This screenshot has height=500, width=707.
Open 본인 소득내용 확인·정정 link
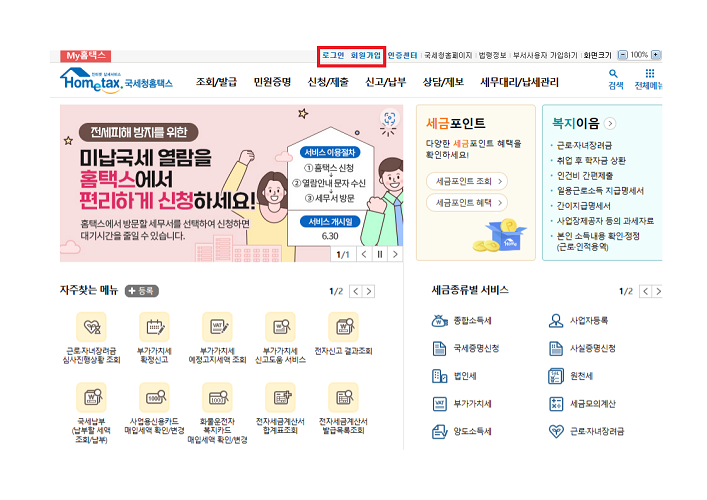598,241
